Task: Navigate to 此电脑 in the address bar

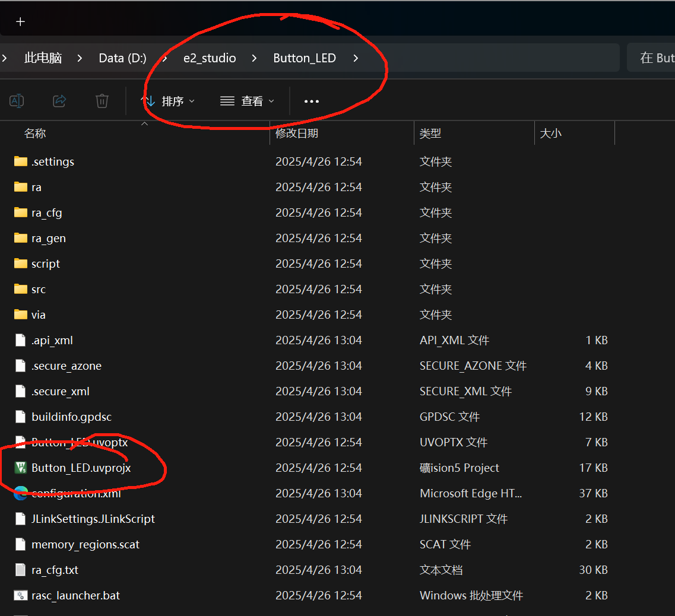Action: (x=43, y=58)
